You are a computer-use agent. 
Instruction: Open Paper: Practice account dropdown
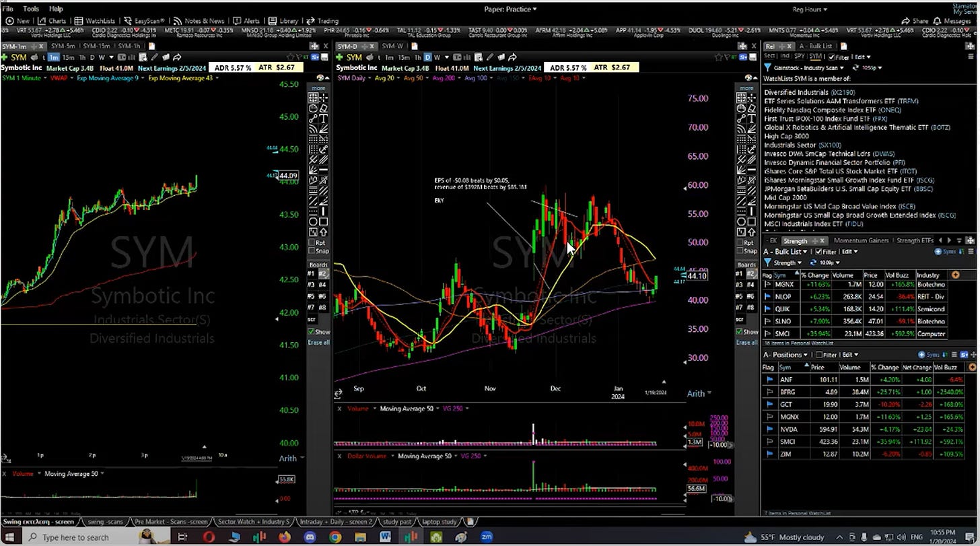point(510,9)
